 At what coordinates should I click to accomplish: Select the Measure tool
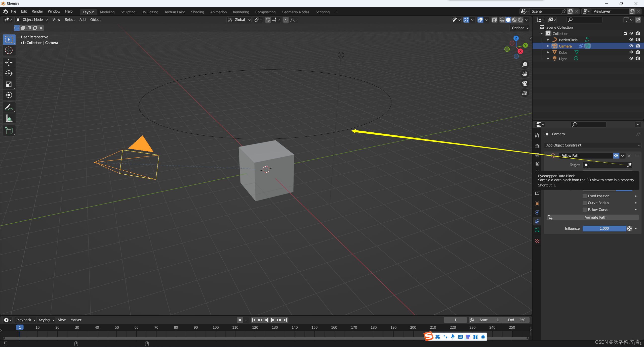(x=9, y=118)
